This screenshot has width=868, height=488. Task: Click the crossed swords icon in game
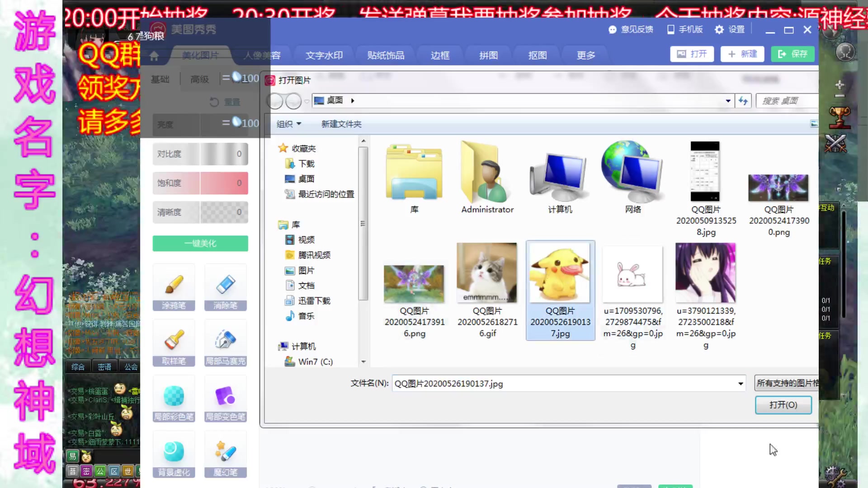click(x=835, y=144)
